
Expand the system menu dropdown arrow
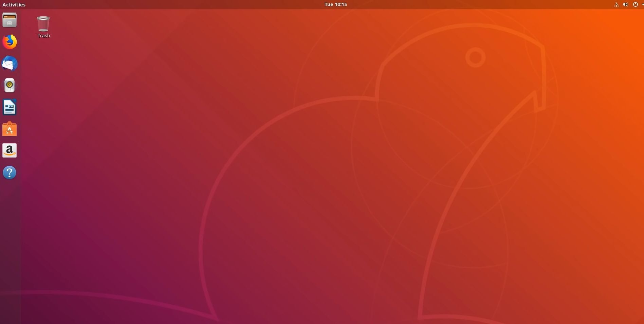(x=642, y=4)
